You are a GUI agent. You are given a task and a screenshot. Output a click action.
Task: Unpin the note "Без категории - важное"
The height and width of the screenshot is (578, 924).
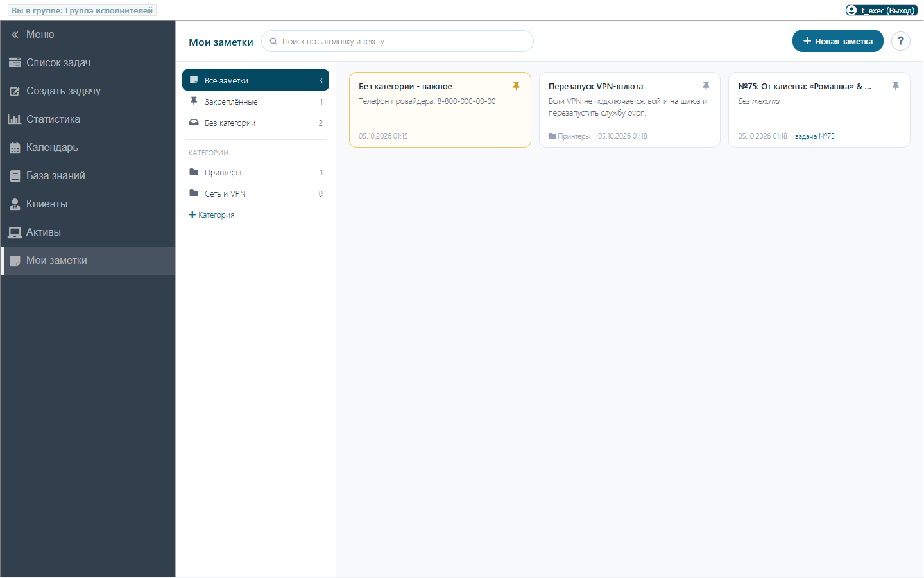tap(516, 86)
